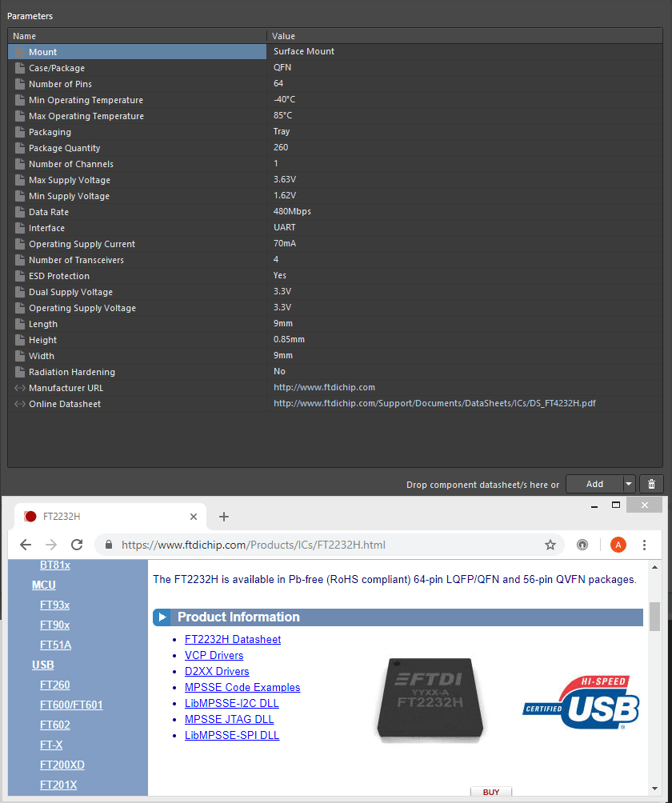This screenshot has height=803, width=672.
Task: Click the Data Rate document icon
Action: (x=20, y=212)
